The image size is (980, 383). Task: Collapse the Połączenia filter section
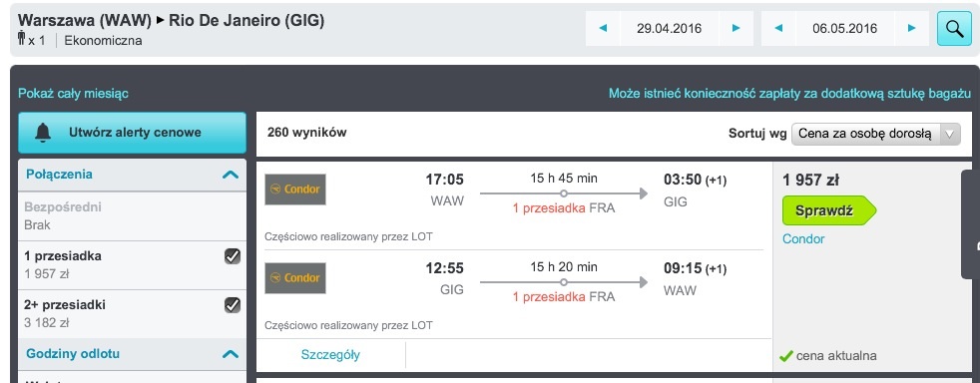click(231, 175)
